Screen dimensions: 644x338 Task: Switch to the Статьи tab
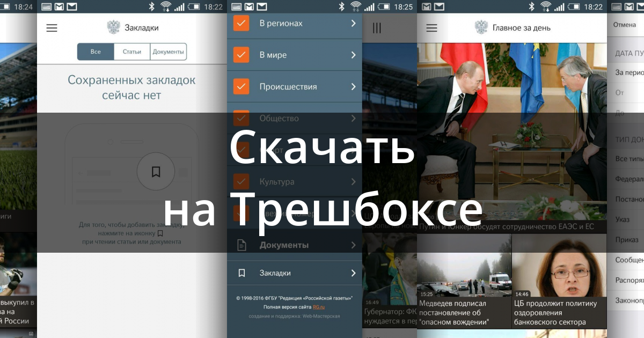coord(132,52)
